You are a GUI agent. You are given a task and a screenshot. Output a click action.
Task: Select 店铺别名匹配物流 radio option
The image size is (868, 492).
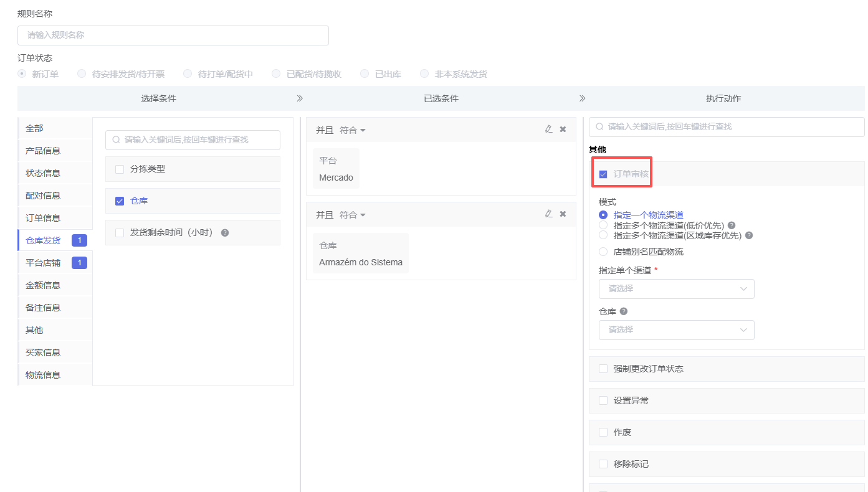603,252
